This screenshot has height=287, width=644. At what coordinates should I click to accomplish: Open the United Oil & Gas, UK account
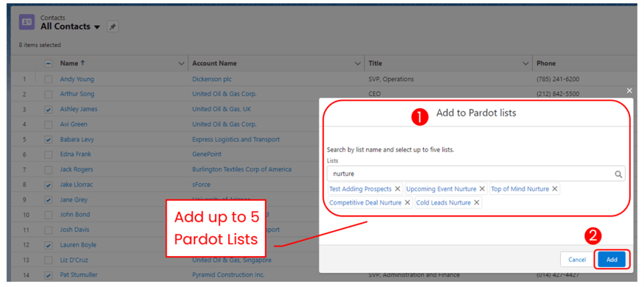223,110
